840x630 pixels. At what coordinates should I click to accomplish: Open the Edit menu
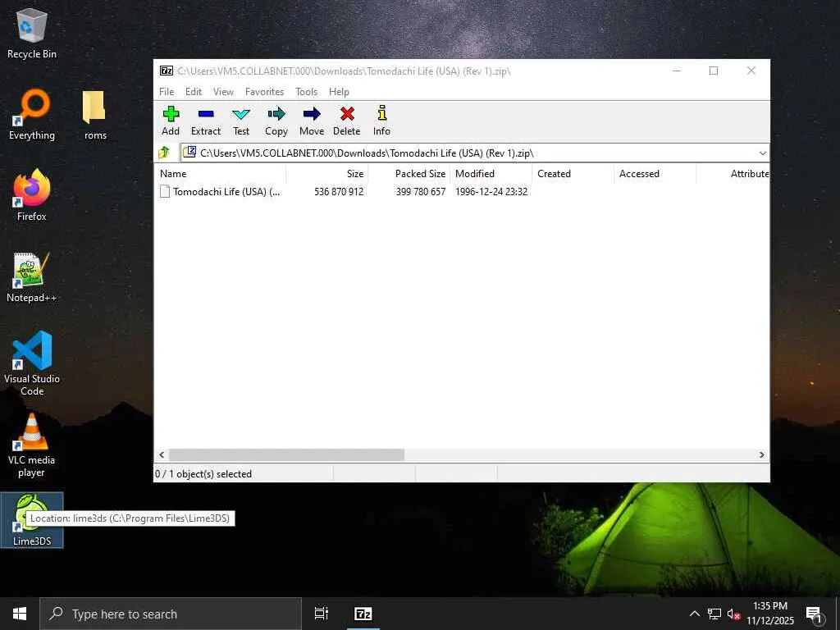coord(194,92)
